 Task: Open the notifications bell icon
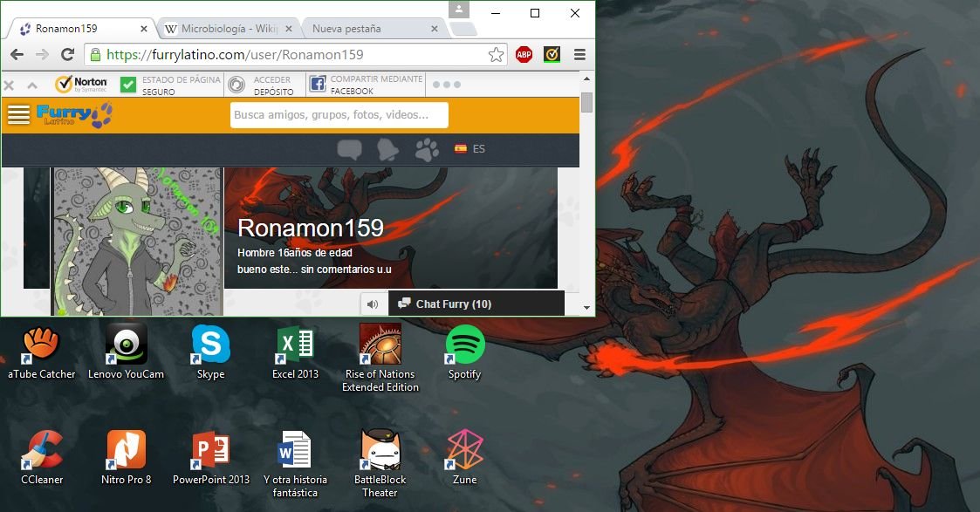387,150
